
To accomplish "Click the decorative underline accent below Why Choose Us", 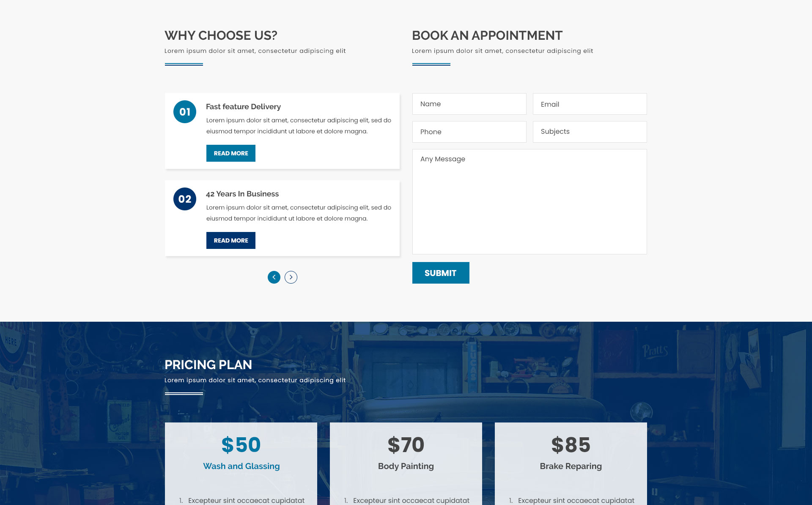I will pyautogui.click(x=183, y=63).
